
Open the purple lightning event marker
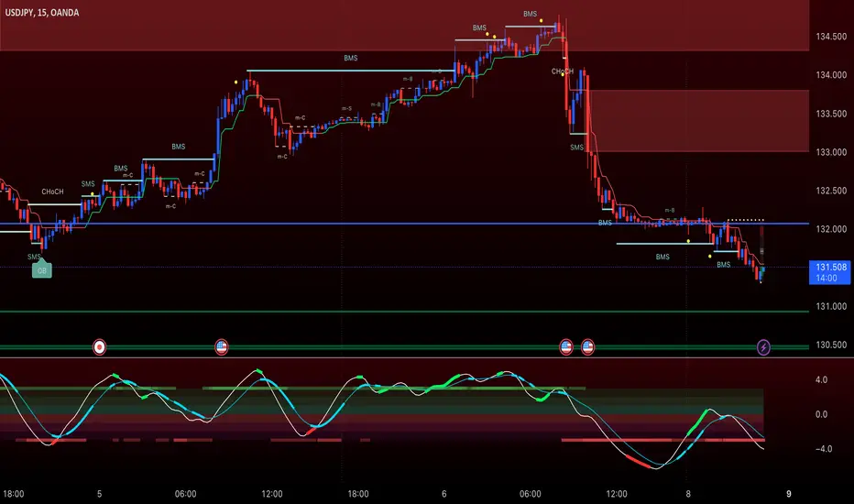pos(763,347)
